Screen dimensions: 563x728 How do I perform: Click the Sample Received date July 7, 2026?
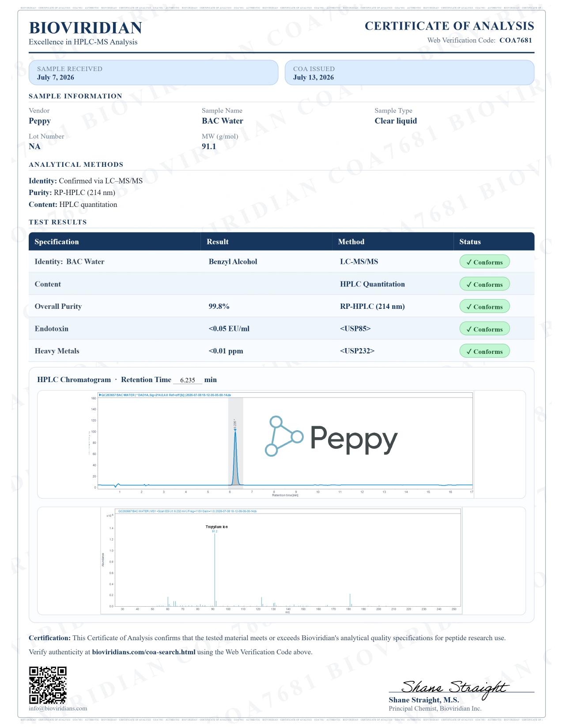point(56,78)
